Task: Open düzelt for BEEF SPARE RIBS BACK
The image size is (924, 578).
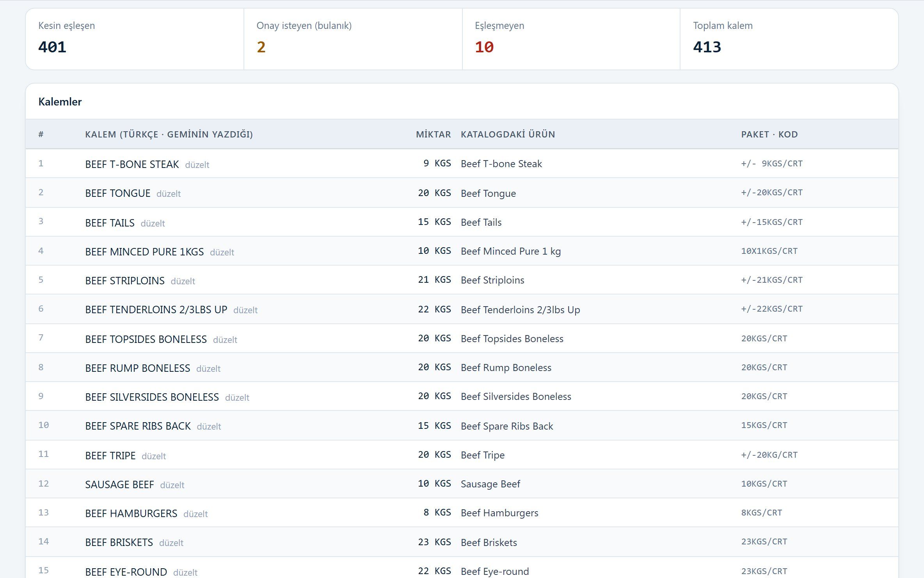Action: coord(209,426)
